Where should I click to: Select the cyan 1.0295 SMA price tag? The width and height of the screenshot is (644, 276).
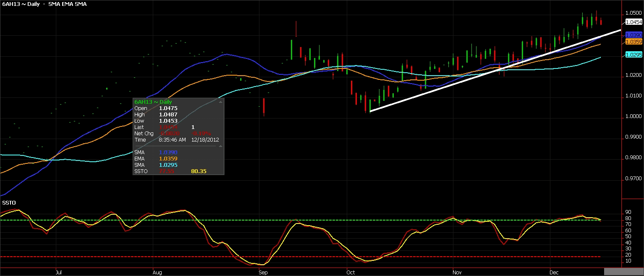634,55
